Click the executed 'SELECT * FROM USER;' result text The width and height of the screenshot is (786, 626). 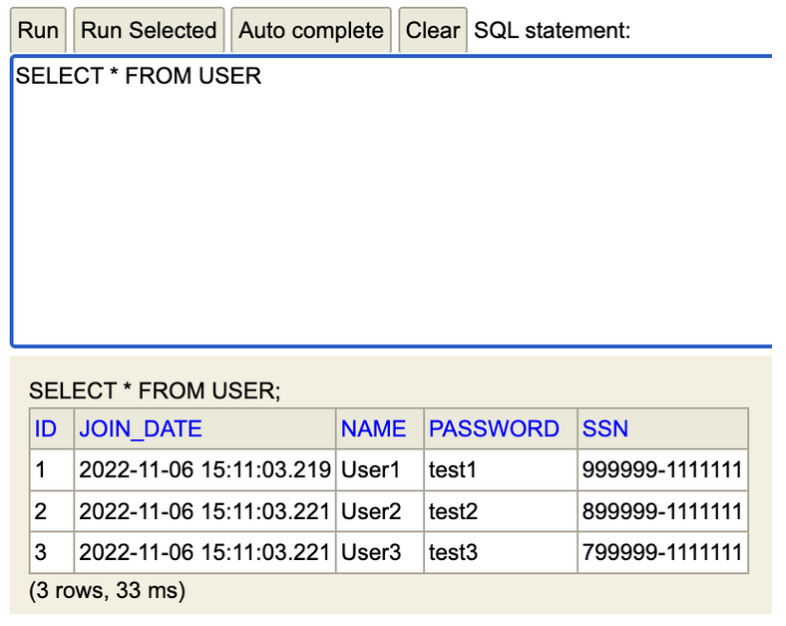[x=155, y=391]
